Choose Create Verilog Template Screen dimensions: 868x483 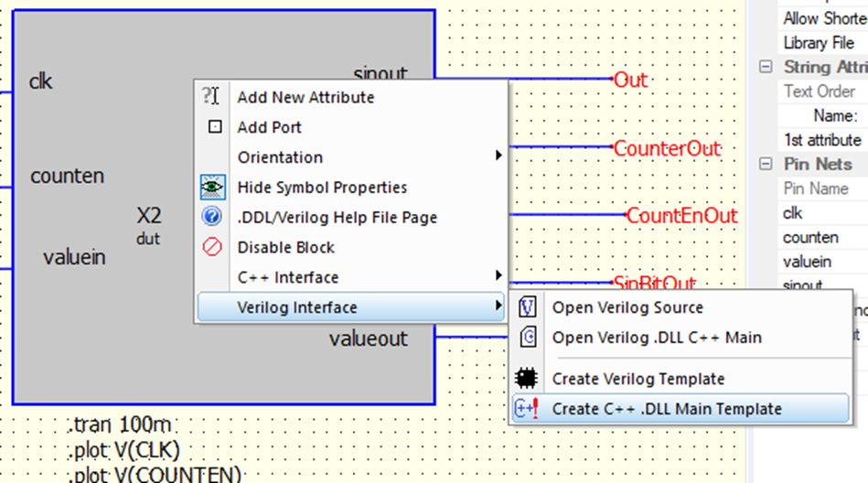[680, 379]
